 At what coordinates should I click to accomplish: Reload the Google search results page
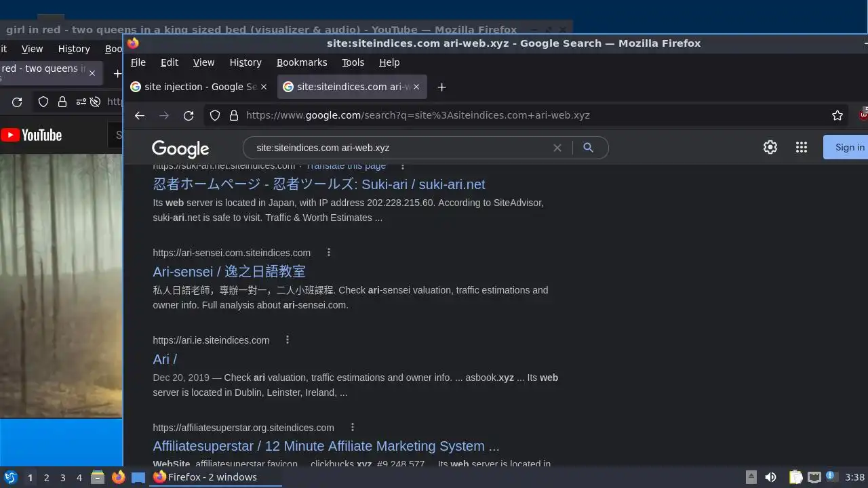(x=189, y=115)
